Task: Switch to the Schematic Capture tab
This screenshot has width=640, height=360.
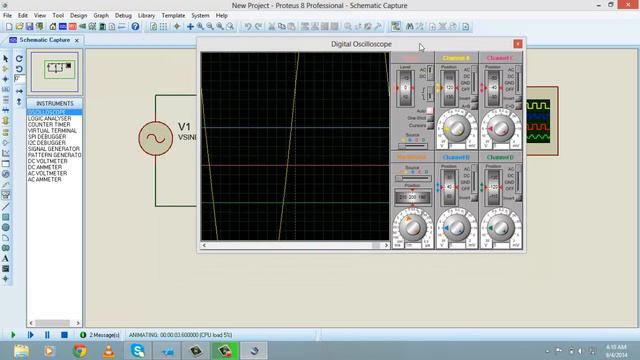Action: [x=44, y=40]
